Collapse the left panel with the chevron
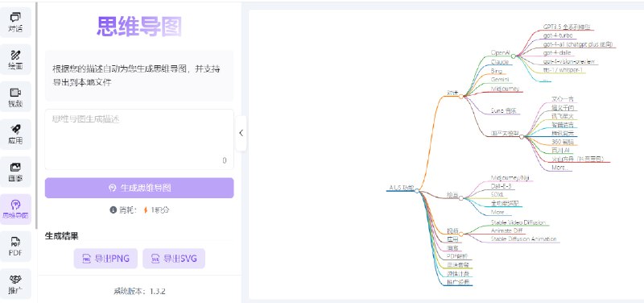The height and width of the screenshot is (303, 644). coord(241,133)
